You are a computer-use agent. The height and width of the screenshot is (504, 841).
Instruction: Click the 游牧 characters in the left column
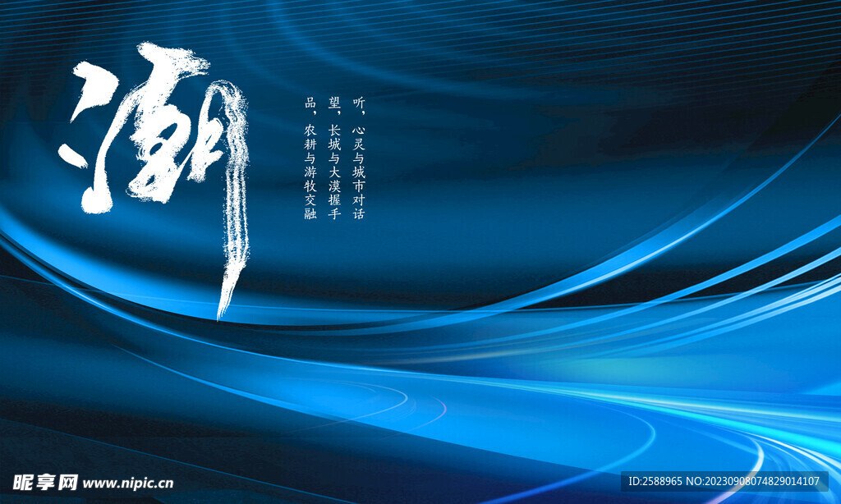click(x=310, y=179)
